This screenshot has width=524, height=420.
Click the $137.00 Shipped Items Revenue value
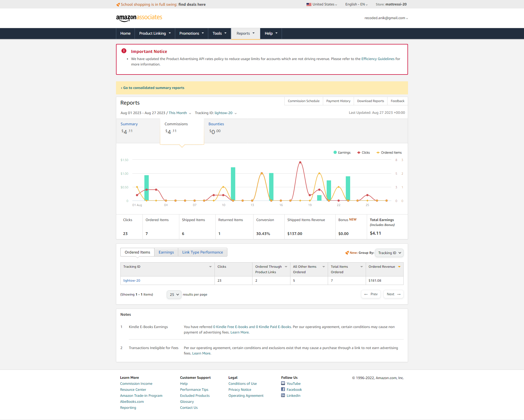(295, 234)
